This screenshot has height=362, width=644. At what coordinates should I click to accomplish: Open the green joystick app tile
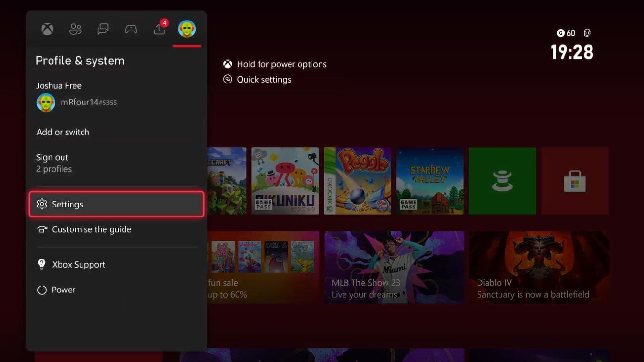(502, 181)
